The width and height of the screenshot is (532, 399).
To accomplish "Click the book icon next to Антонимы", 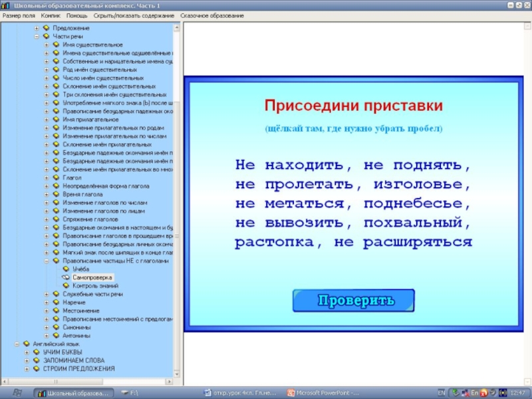I will click(56, 335).
